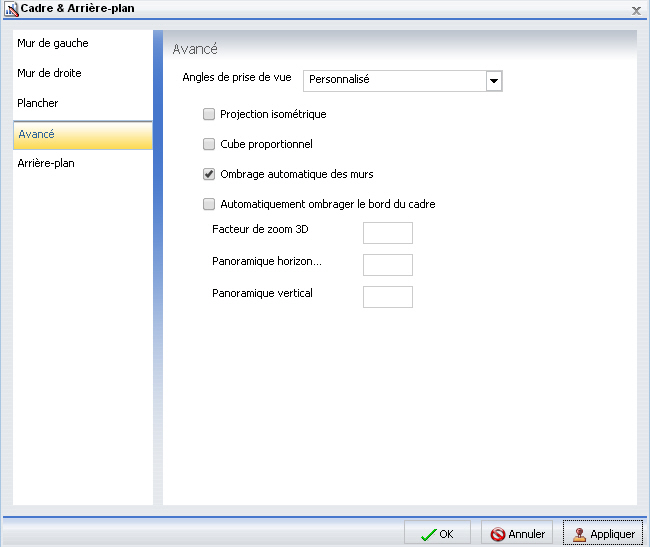Close the Cadre & Arrière-plan dialog

coord(636,11)
